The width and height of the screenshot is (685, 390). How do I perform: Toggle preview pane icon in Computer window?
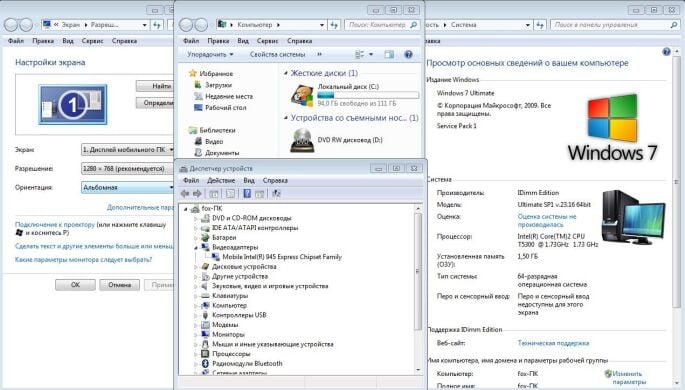389,55
